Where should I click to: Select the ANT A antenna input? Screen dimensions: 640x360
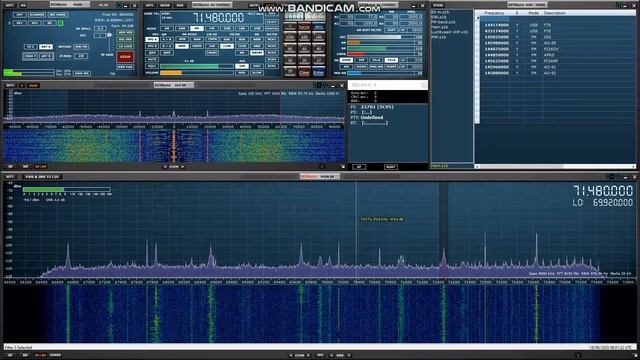46,47
